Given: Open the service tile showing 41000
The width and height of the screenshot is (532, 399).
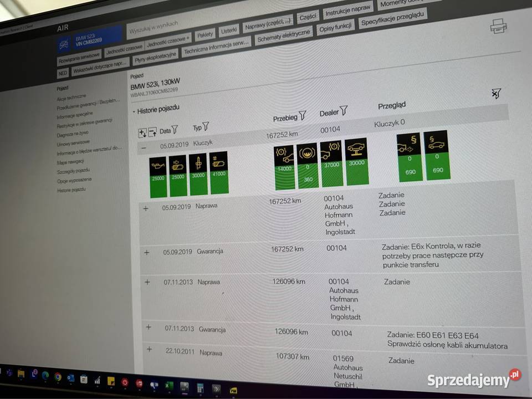Looking at the screenshot, I should point(219,173).
